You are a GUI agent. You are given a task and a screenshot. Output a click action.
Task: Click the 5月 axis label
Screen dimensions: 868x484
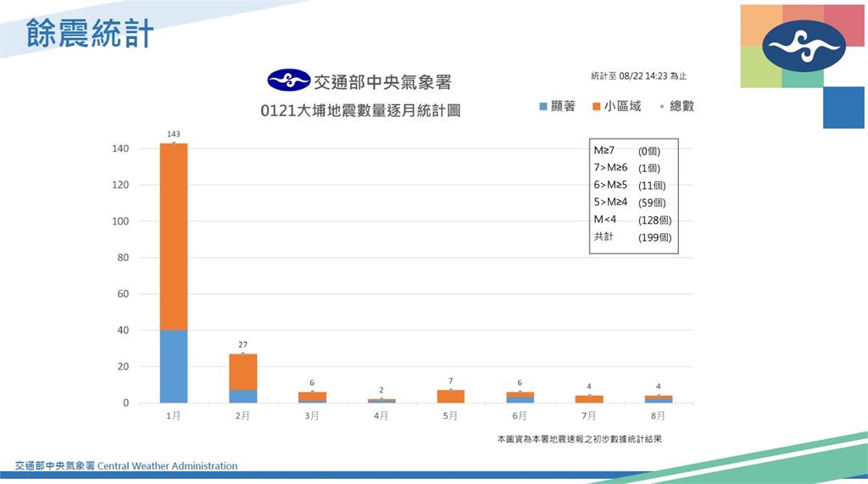pos(450,415)
